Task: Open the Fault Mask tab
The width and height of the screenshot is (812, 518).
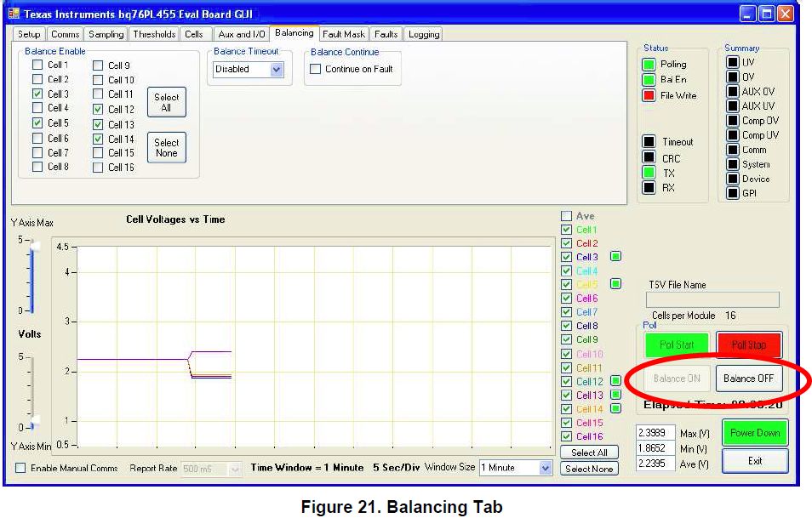Action: 344,34
